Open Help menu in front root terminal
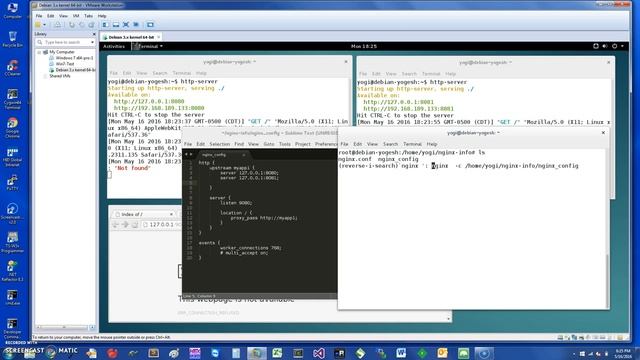The image size is (640, 360). tap(432, 144)
